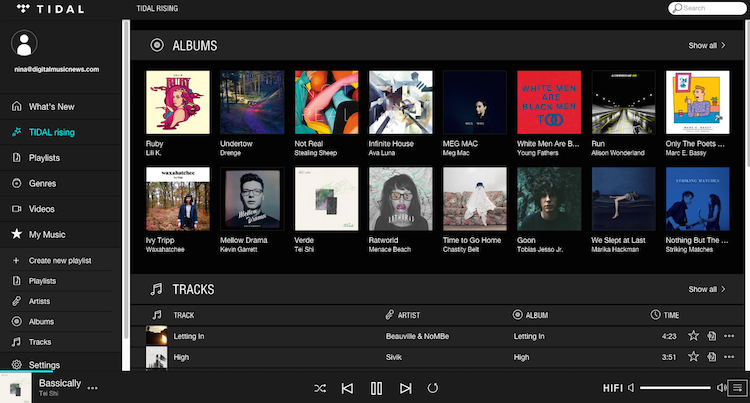The width and height of the screenshot is (750, 403).
Task: Adjust the volume slider
Action: point(675,387)
